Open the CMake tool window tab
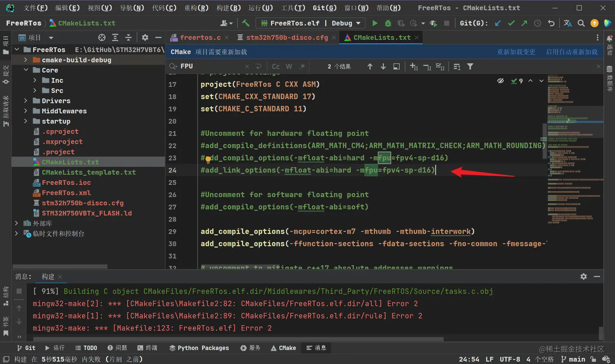The width and height of the screenshot is (615, 364). (284, 348)
